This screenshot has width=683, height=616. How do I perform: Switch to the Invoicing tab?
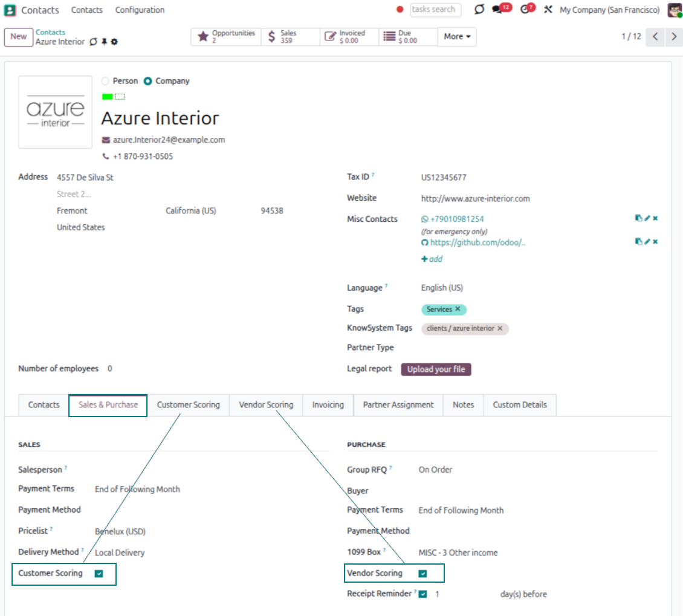[x=328, y=405]
